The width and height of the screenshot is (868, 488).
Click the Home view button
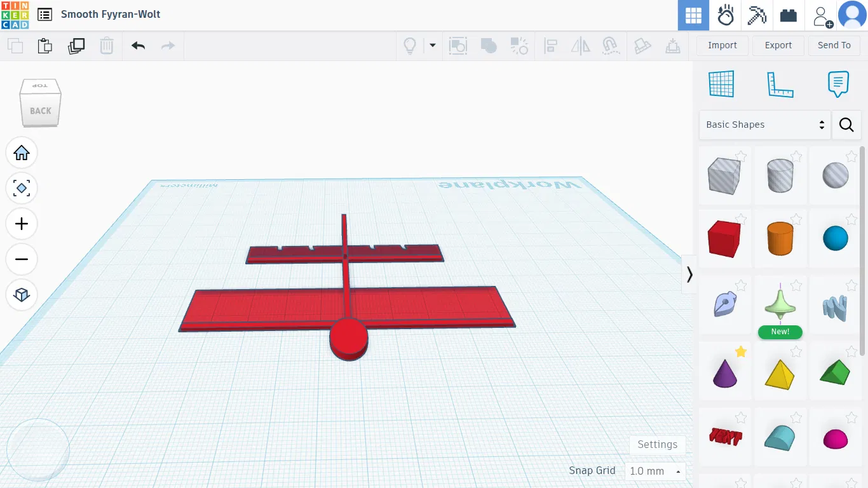(x=22, y=153)
